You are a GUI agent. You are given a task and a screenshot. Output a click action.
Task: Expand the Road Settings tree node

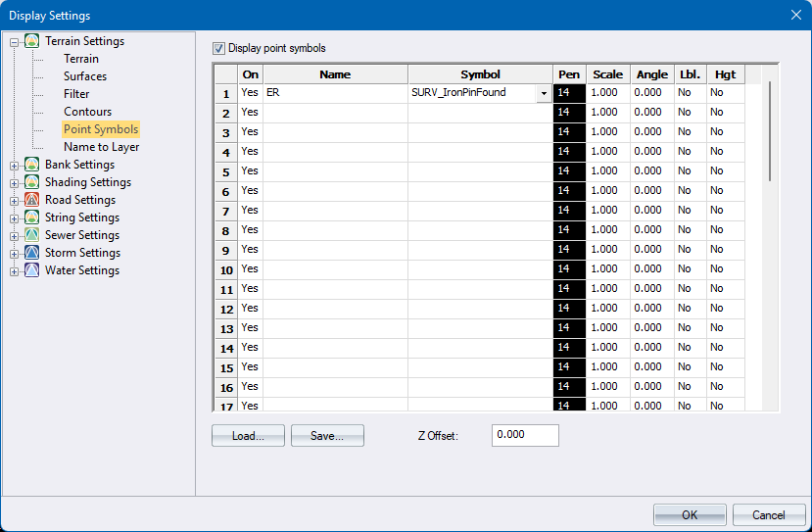point(15,201)
